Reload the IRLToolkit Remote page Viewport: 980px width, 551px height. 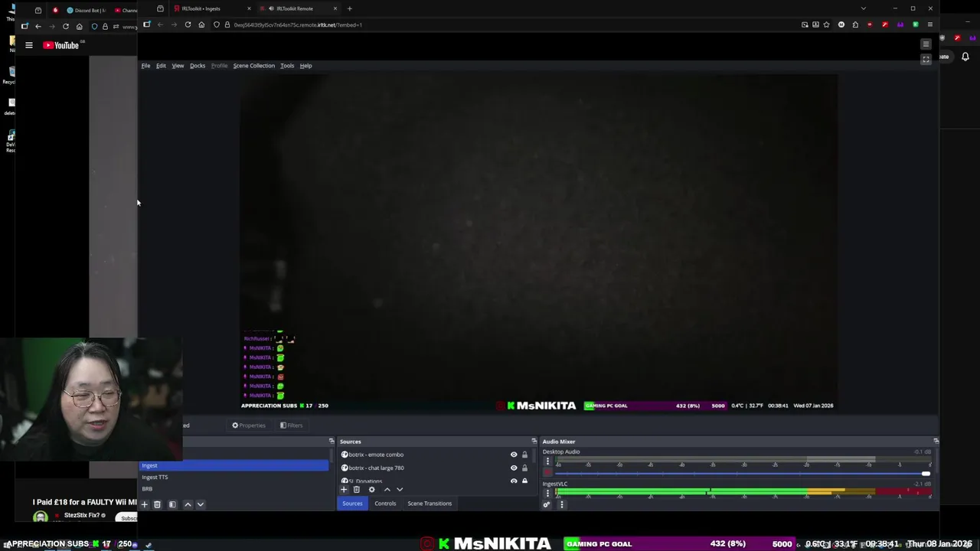pos(188,24)
